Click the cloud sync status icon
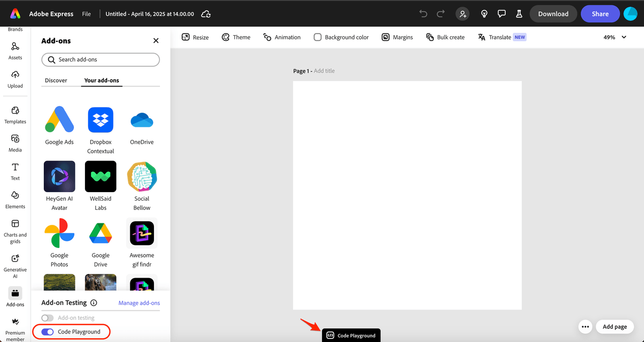The height and width of the screenshot is (342, 644). click(206, 14)
